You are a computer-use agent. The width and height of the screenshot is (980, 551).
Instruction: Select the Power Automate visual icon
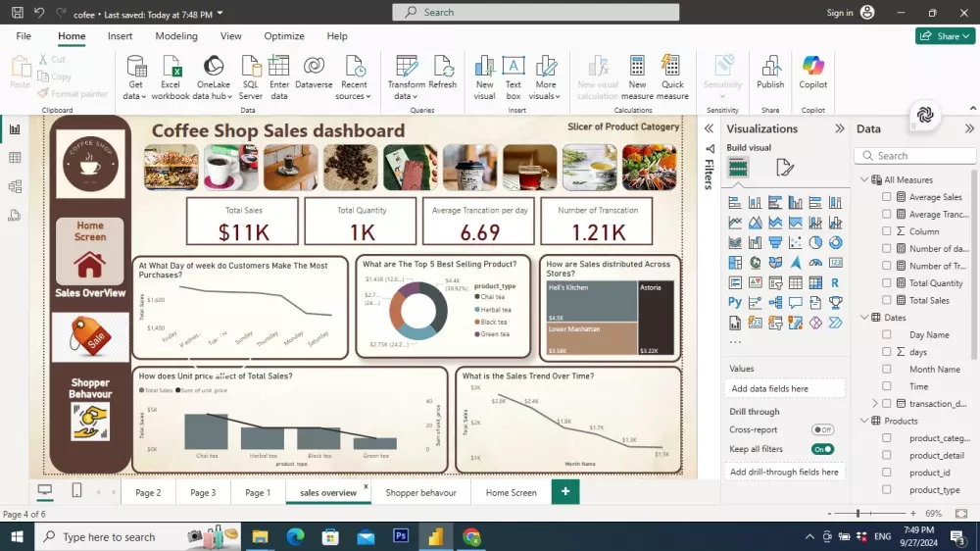[836, 323]
